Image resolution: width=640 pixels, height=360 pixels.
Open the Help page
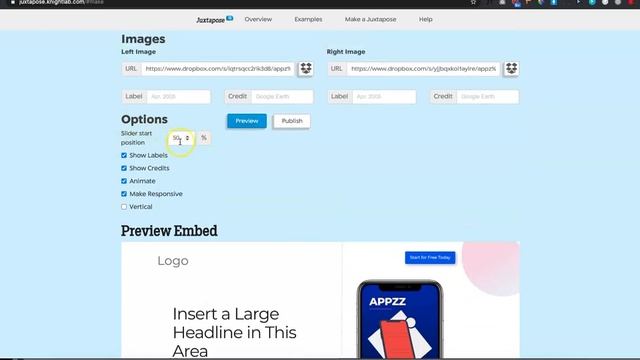coord(425,19)
